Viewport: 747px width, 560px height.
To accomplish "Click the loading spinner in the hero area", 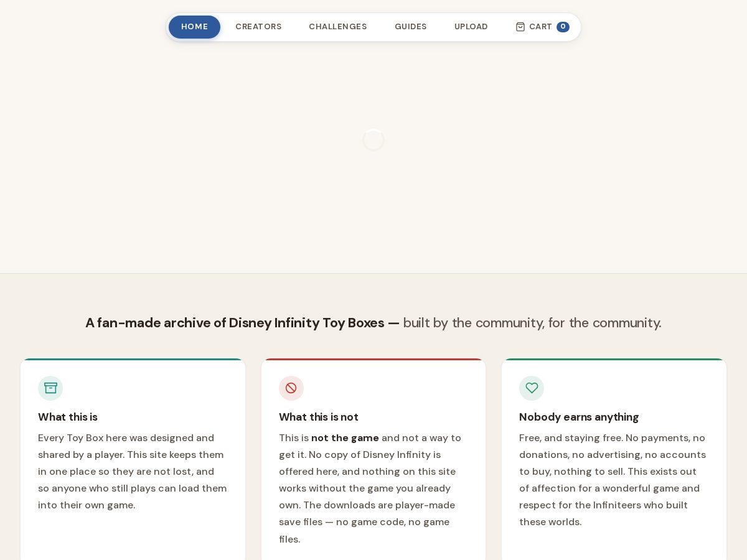I will click(x=374, y=140).
